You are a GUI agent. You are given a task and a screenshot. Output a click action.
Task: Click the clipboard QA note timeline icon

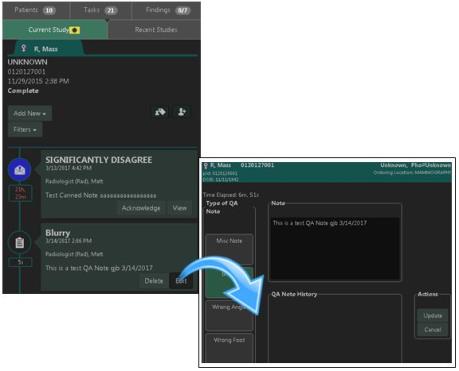tap(20, 242)
